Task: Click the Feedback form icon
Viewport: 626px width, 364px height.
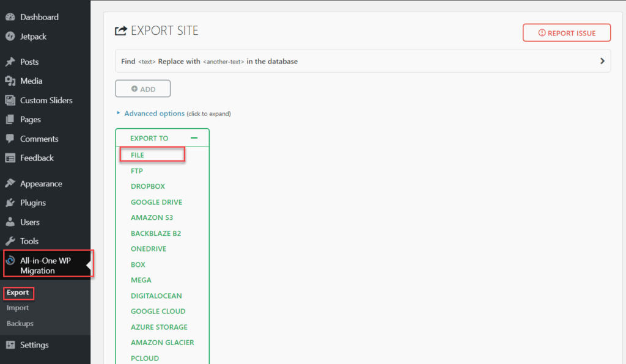Action: [x=10, y=158]
